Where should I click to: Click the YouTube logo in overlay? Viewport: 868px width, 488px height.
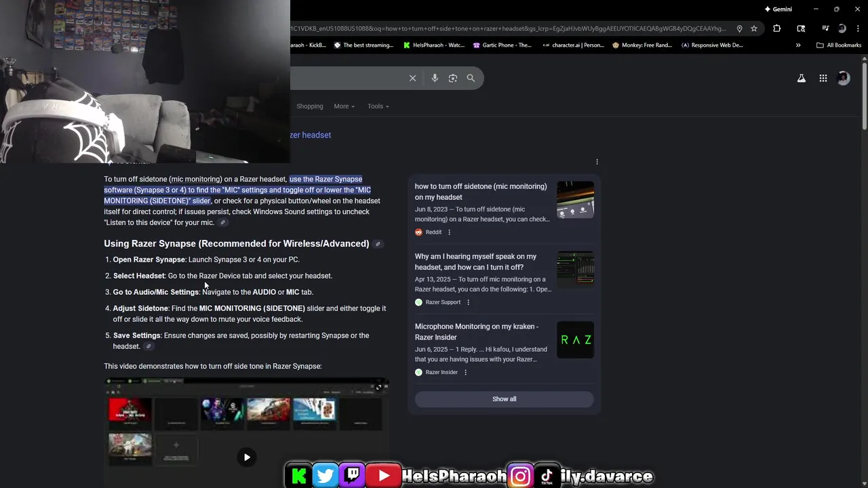point(384,476)
